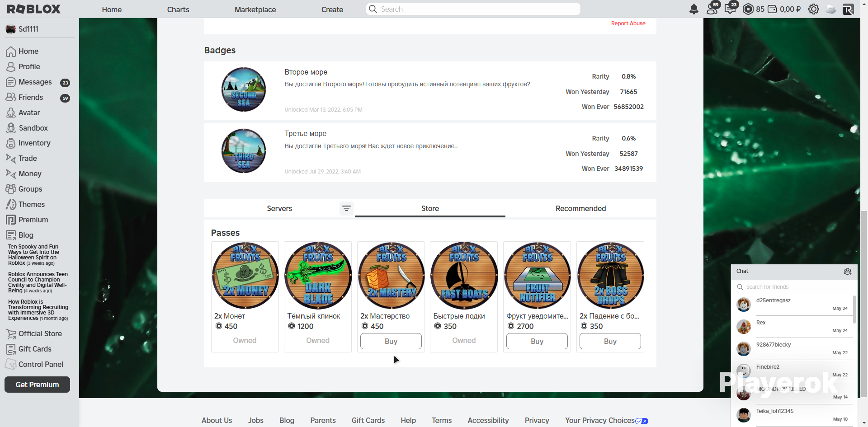Open the Второе море badge title
The width and height of the screenshot is (868, 427).
click(x=306, y=72)
